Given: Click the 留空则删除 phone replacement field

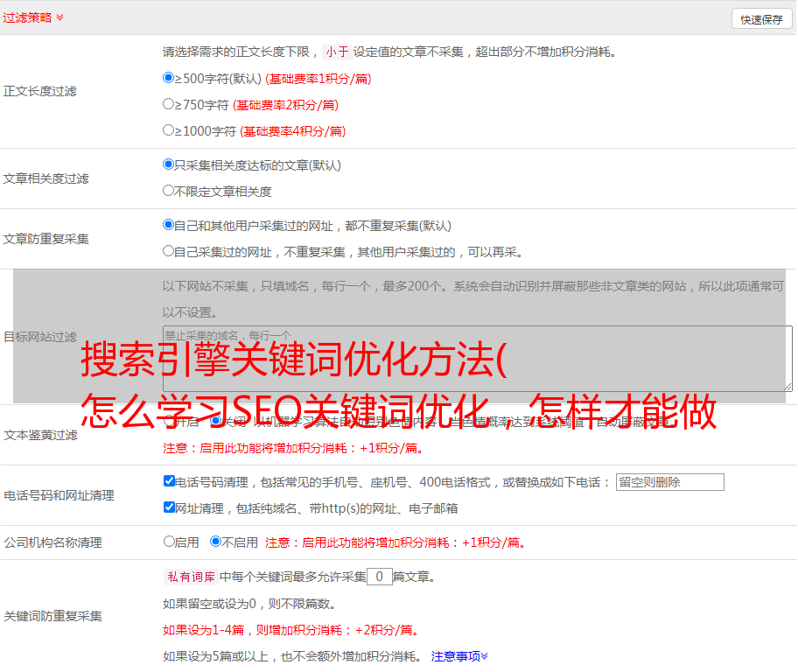Looking at the screenshot, I should 669,482.
